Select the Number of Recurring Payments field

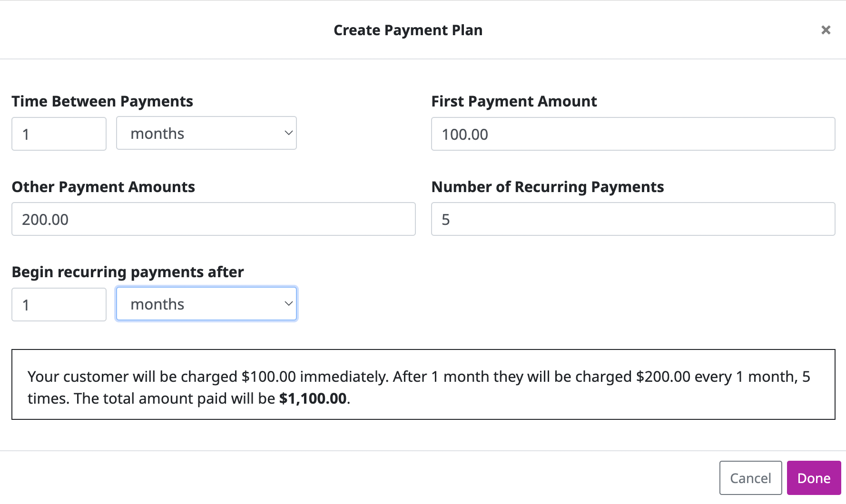pos(633,219)
